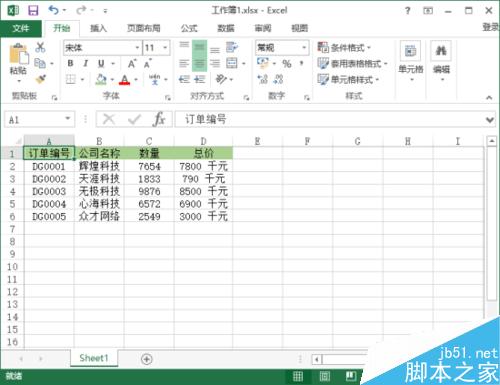This screenshot has width=500, height=385.
Task: Open fill color dropdown arrow
Action: pyautogui.click(x=112, y=80)
